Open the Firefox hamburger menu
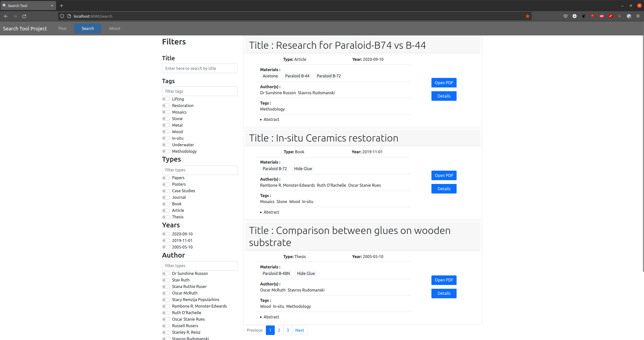The width and height of the screenshot is (644, 340). click(638, 16)
